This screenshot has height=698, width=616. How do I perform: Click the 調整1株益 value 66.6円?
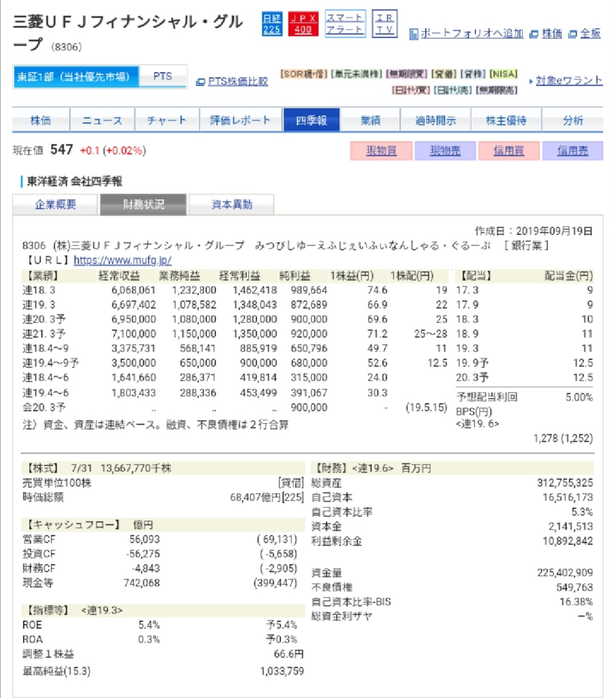(289, 654)
